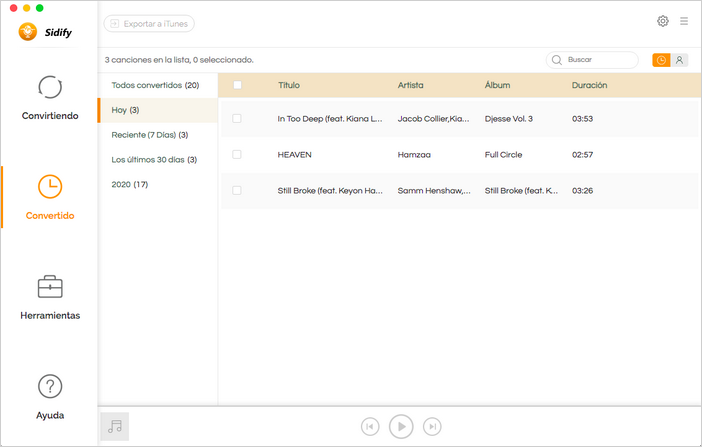This screenshot has height=447, width=702.
Task: Open the hamburger menu icon
Action: pyautogui.click(x=684, y=21)
